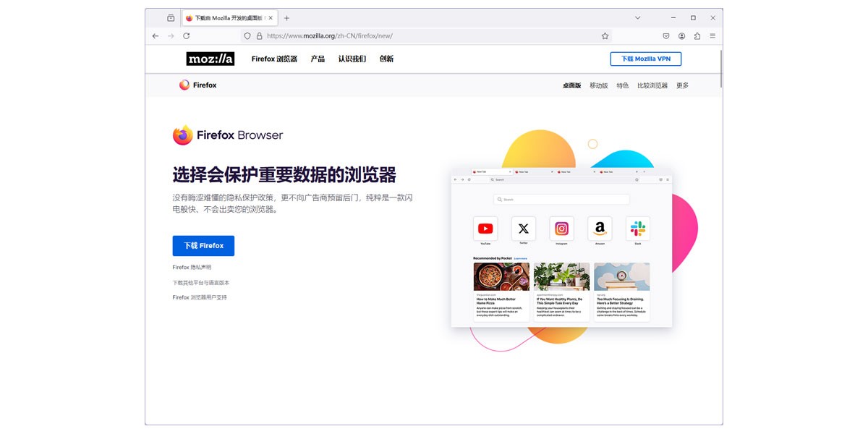Open the 比较浏览器 link

click(652, 85)
